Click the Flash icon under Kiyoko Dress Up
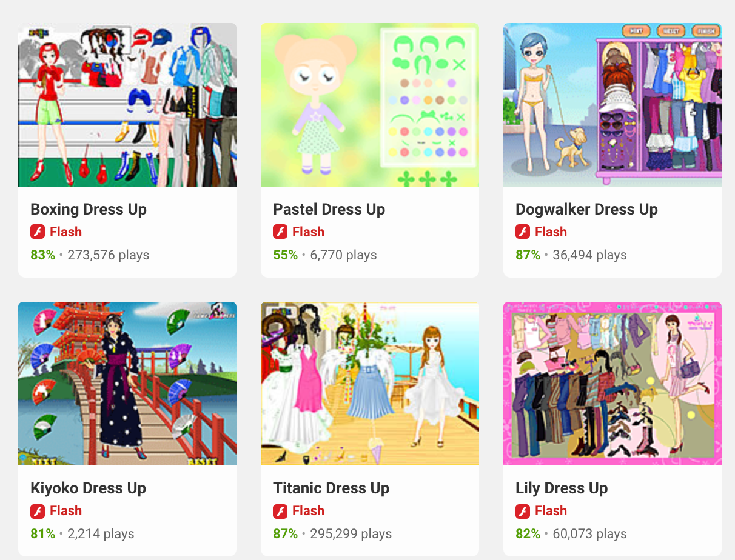The height and width of the screenshot is (560, 735). click(38, 511)
